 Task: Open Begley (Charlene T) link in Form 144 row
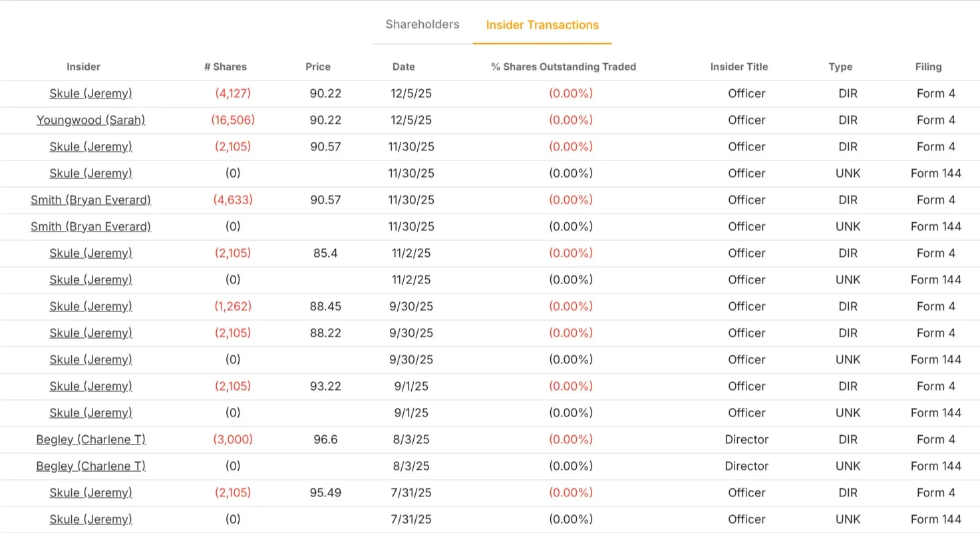(90, 466)
